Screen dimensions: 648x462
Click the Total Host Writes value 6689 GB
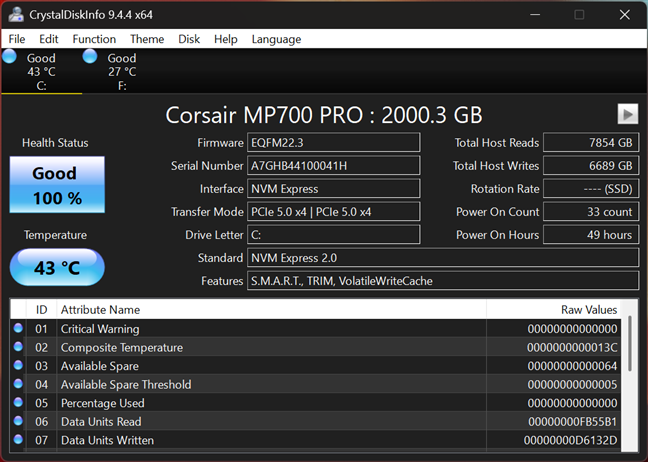pyautogui.click(x=591, y=166)
